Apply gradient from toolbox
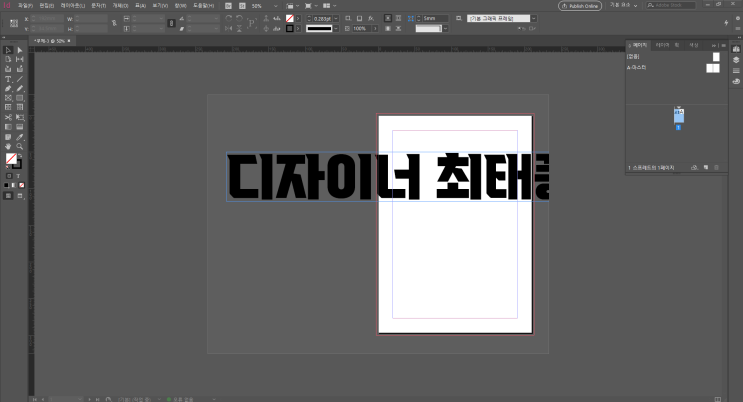743x402 pixels. [x=14, y=185]
